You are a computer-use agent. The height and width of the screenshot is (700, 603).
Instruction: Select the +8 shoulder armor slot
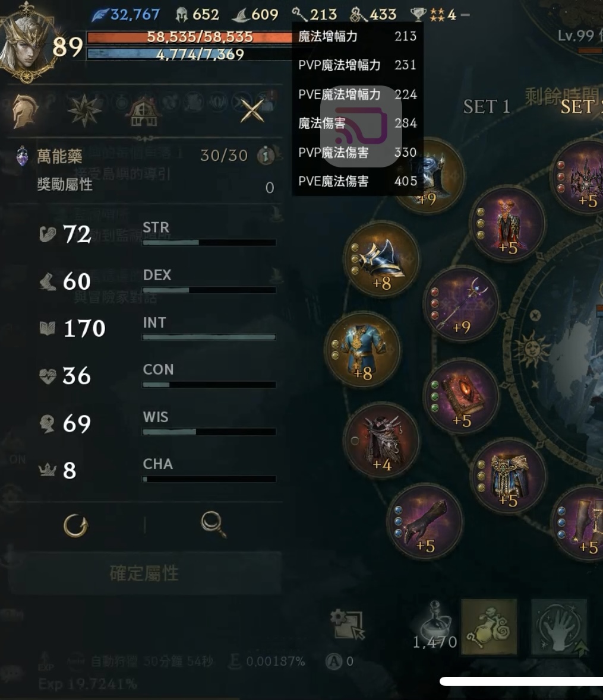tap(381, 260)
